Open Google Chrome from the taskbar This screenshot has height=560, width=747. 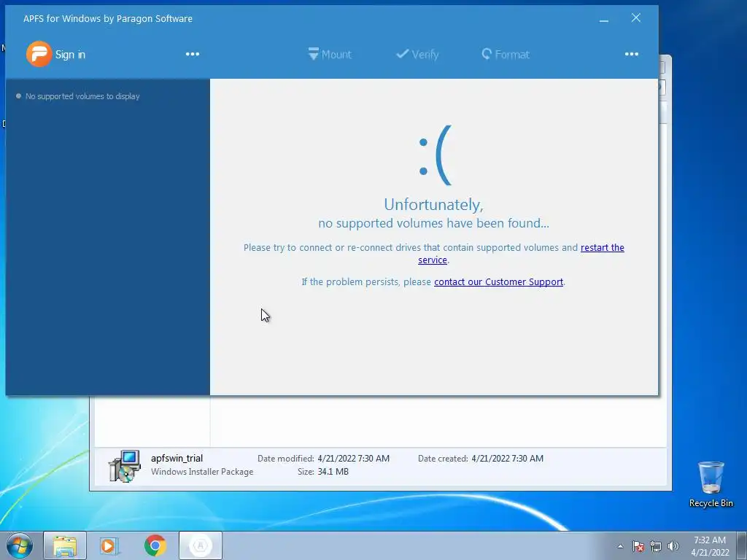tap(155, 545)
